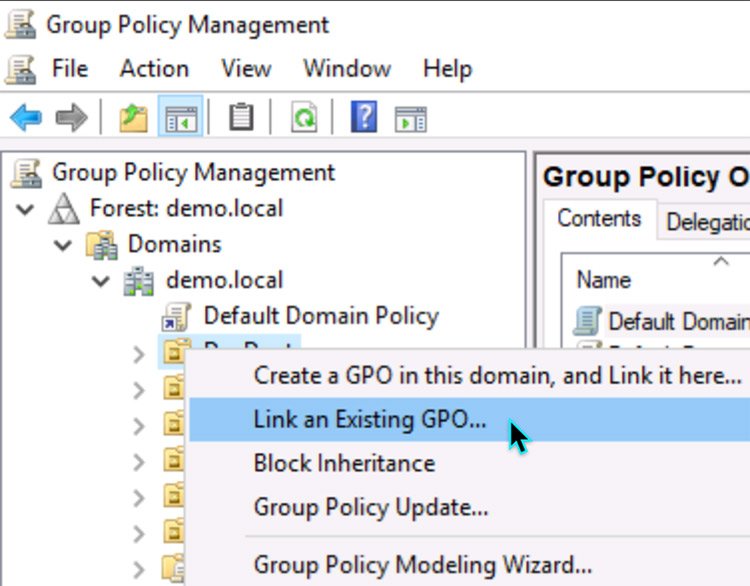
Task: Select Default Domain Policy in the tree
Action: [320, 316]
